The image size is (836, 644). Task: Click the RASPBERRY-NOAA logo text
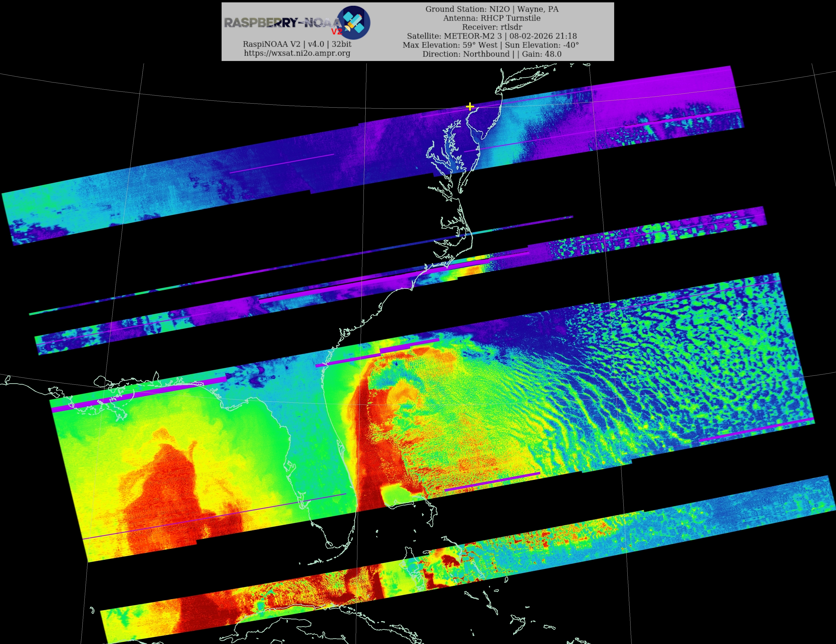(x=281, y=22)
